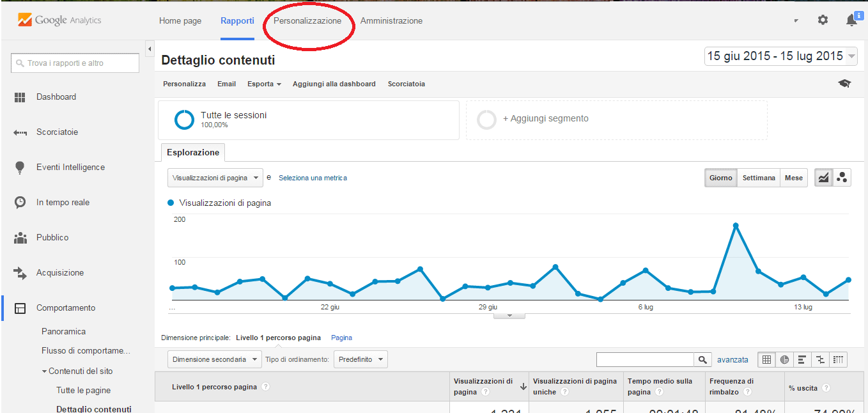Sort by Visualizzazioni di pagina column
The width and height of the screenshot is (868, 413).
pos(488,386)
